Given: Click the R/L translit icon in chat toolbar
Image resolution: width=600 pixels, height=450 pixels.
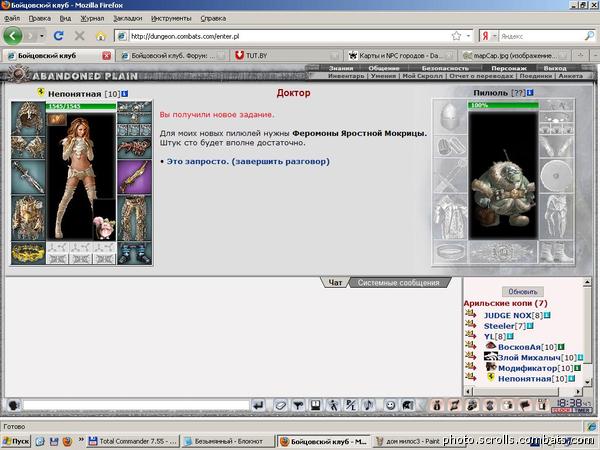Looking at the screenshot, I should coord(351,405).
